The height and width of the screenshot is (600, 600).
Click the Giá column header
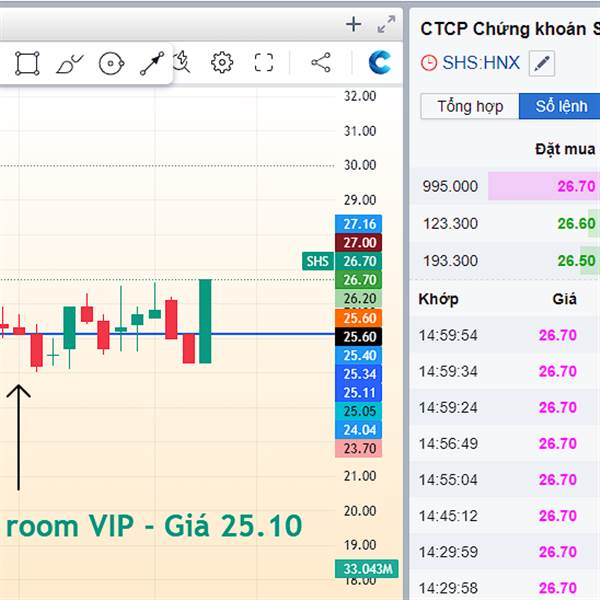pos(564,299)
